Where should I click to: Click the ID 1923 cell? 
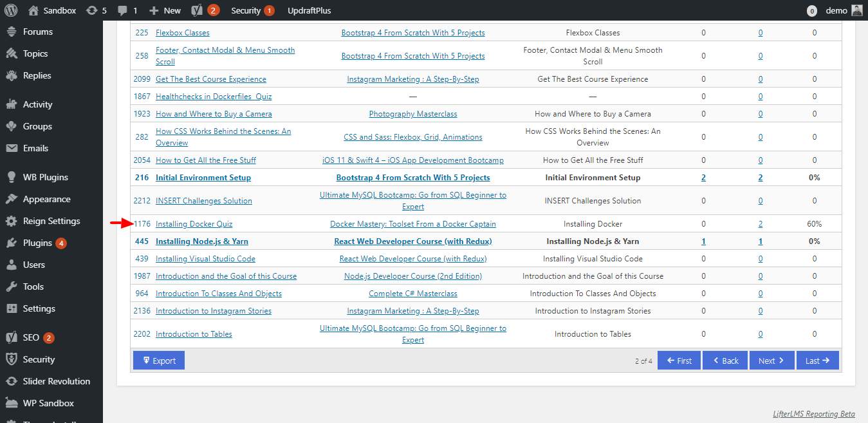142,114
